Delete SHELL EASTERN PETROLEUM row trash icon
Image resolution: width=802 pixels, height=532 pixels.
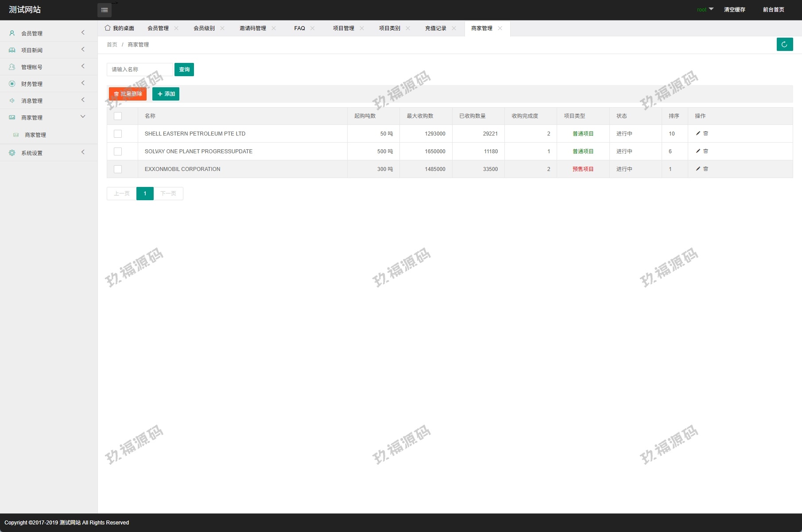706,133
